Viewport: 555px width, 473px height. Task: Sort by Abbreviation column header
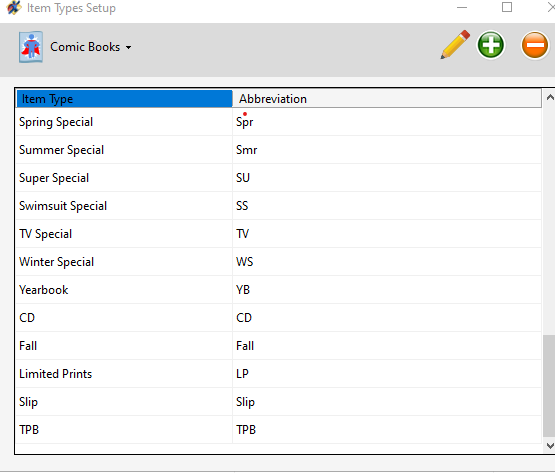(x=387, y=99)
